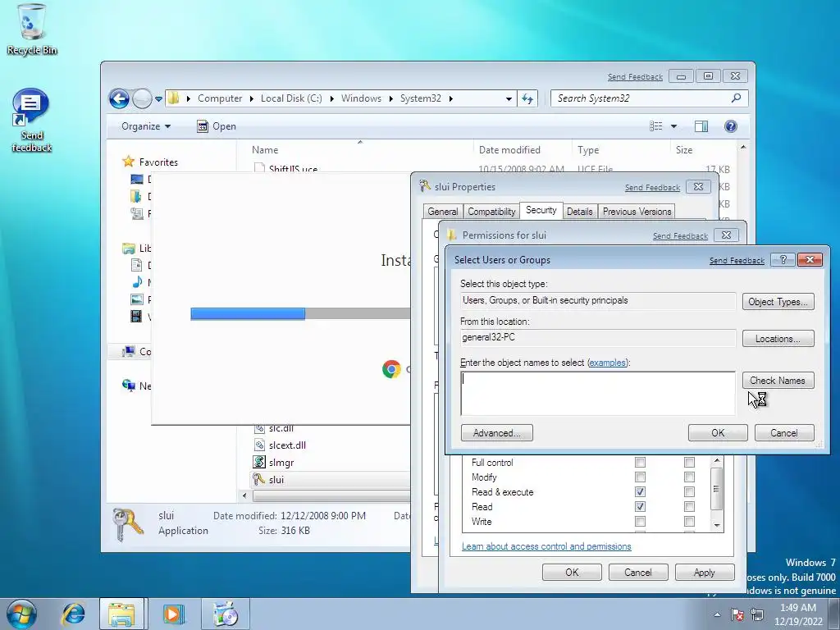The image size is (840, 630).
Task: Click the change view icon in Explorer toolbar
Action: [656, 126]
